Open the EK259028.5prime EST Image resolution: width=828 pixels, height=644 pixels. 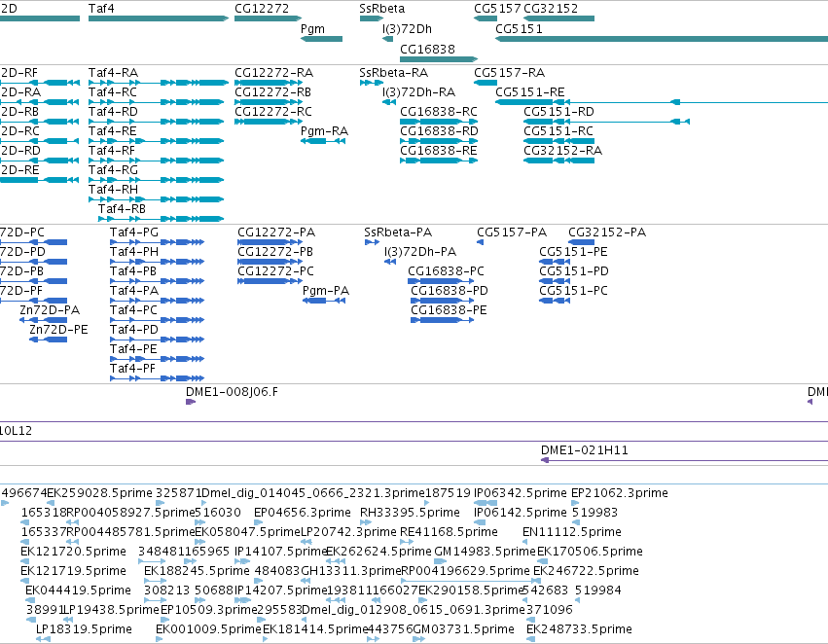(x=52, y=503)
